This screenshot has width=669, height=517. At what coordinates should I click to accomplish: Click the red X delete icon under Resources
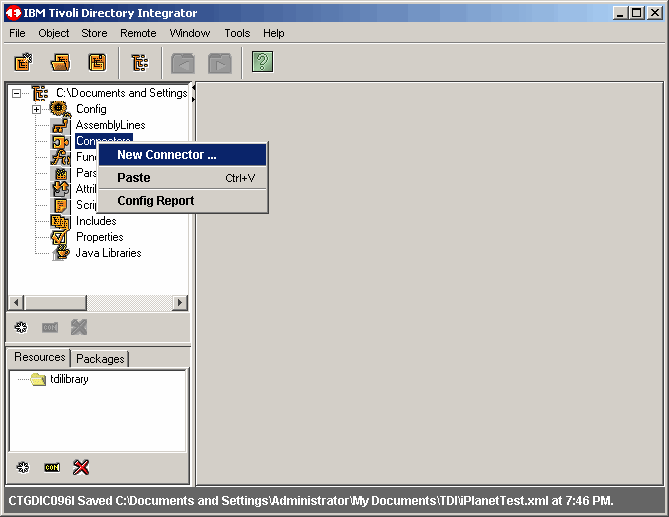click(81, 467)
